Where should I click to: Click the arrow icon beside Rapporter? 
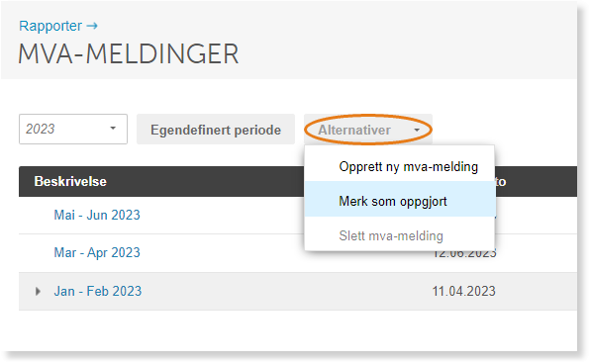coord(92,26)
